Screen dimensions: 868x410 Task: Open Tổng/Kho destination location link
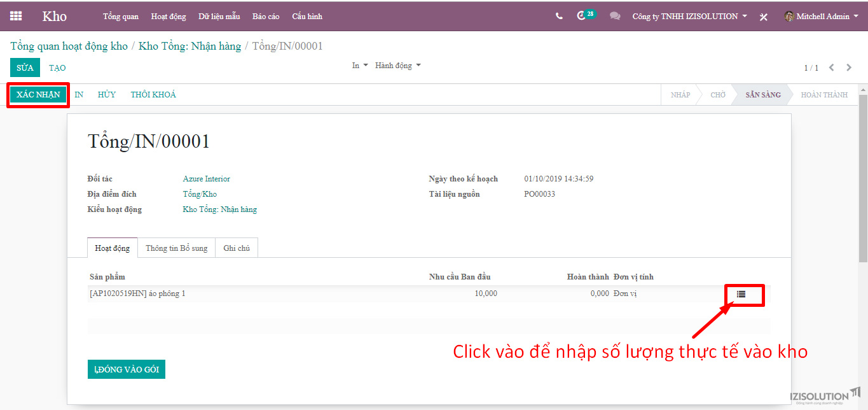click(200, 194)
